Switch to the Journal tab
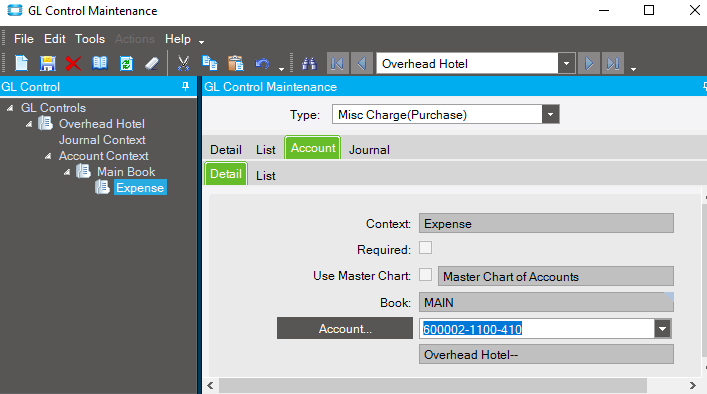The width and height of the screenshot is (707, 394). click(x=369, y=150)
